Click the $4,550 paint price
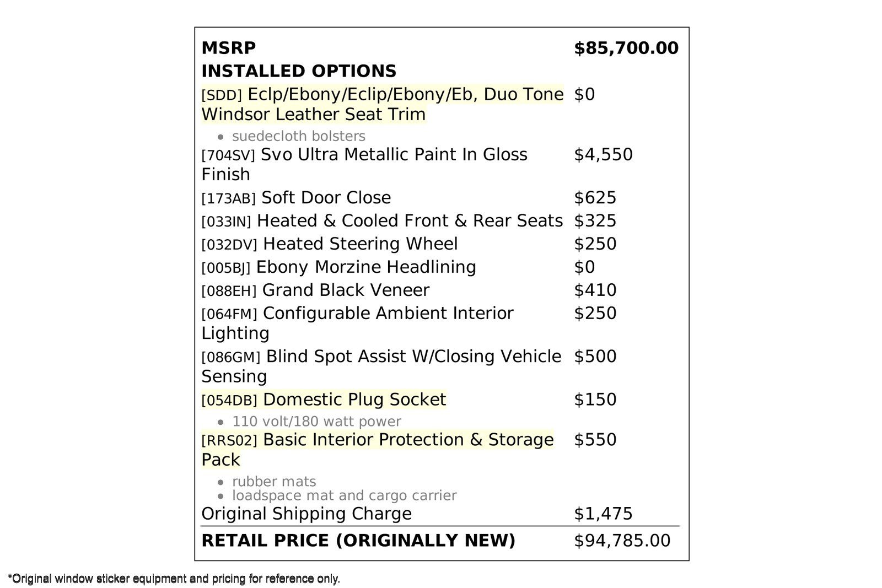This screenshot has height=588, width=882. (603, 155)
